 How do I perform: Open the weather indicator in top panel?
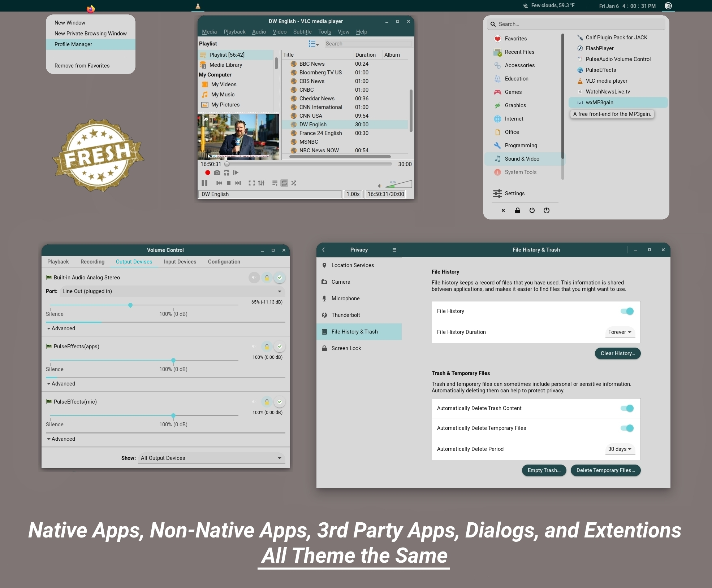point(548,6)
